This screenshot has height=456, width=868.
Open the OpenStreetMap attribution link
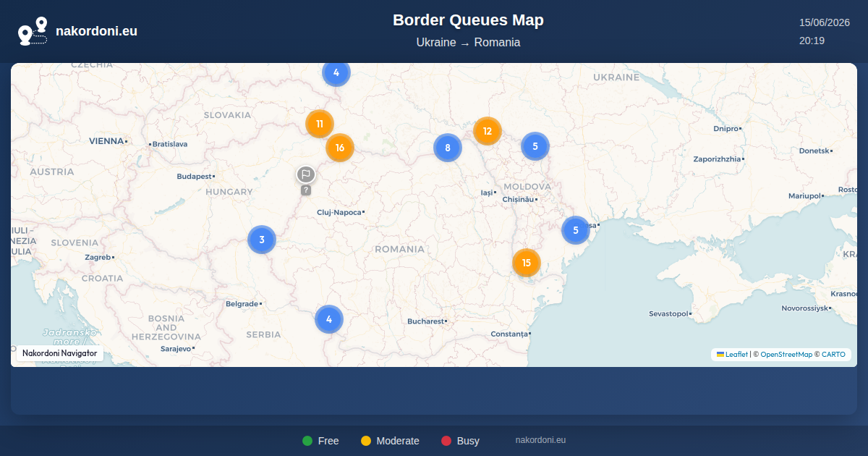(x=786, y=355)
